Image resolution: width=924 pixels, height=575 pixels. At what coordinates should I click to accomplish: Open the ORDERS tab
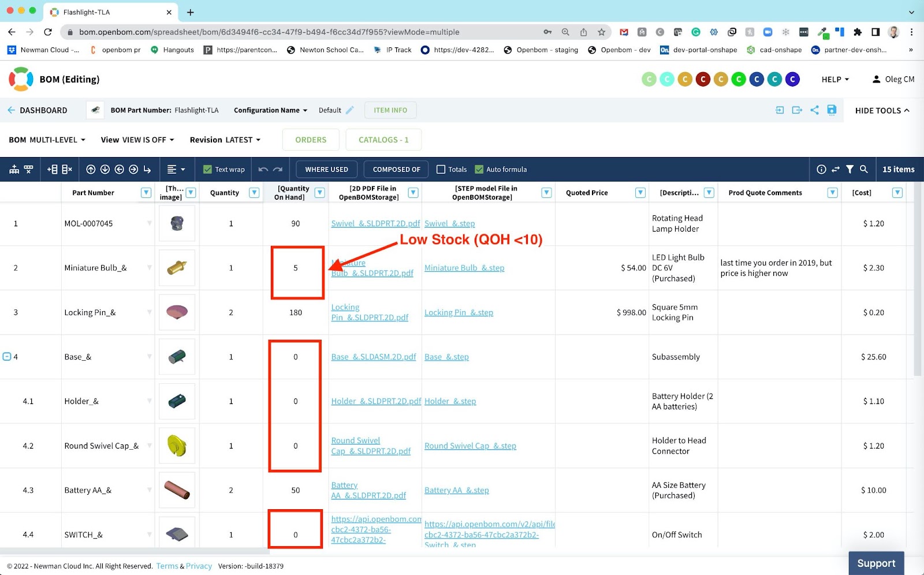pos(311,140)
